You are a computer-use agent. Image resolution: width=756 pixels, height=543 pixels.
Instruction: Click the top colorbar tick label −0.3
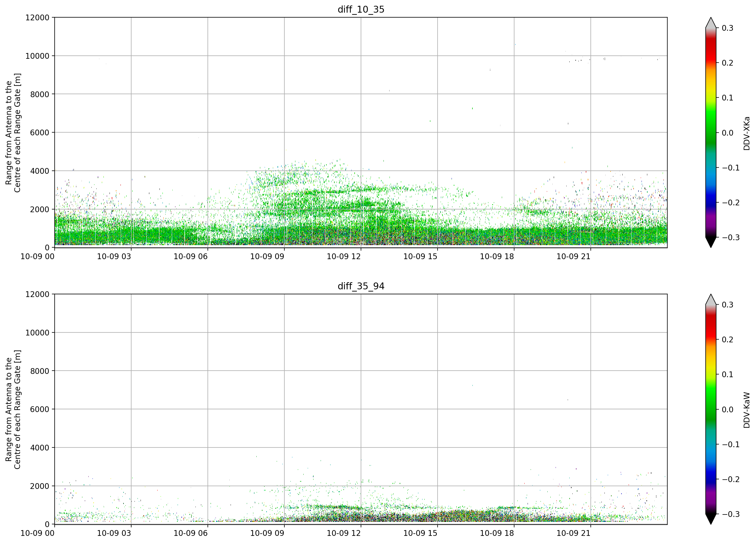pyautogui.click(x=731, y=238)
